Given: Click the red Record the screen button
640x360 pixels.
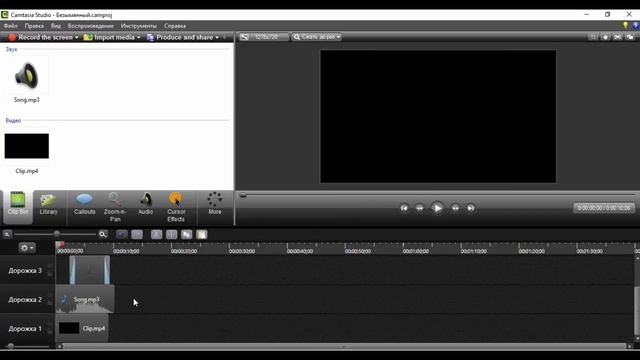Looking at the screenshot, I should tap(40, 37).
